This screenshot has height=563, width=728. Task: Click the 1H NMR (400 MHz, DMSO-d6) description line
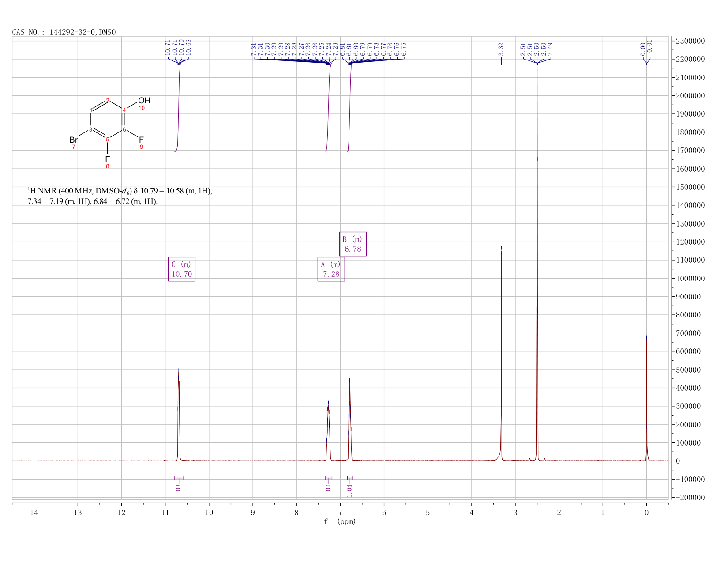point(120,191)
